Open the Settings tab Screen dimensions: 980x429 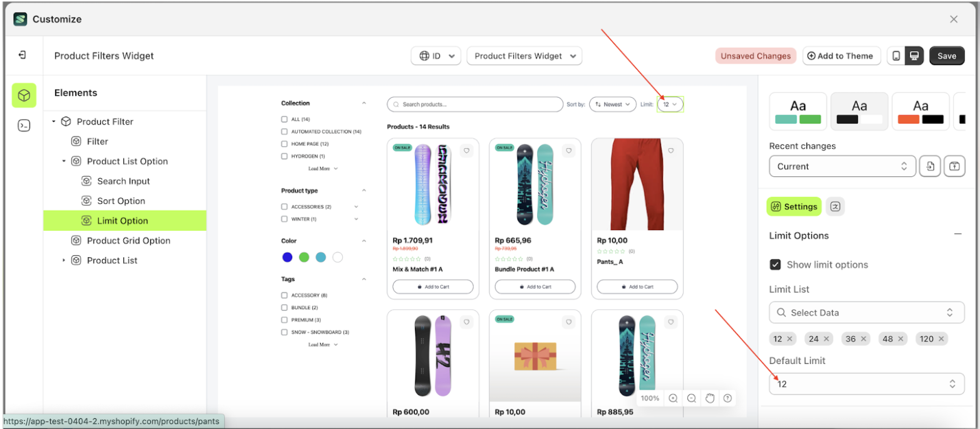tap(793, 206)
